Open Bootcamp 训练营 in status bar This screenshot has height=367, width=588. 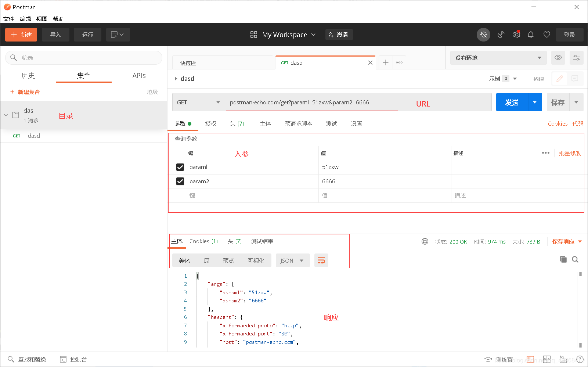tap(498, 359)
